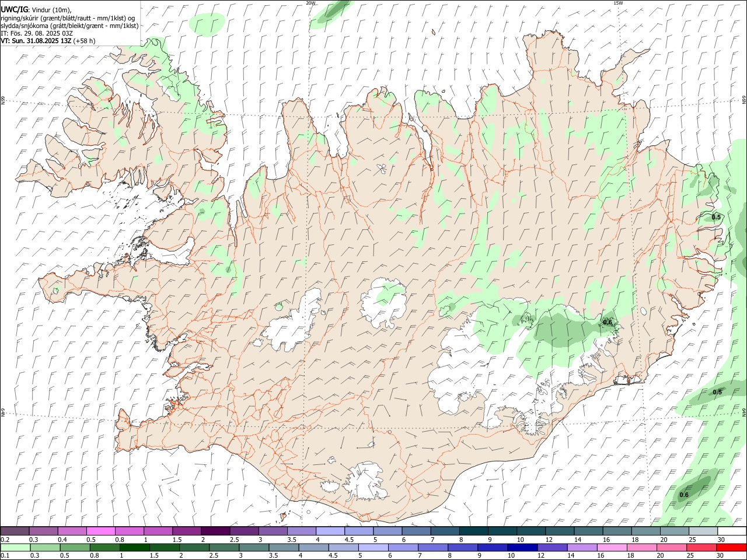Click the lavender 4–4.5 swatch on top bar
747x560 pixels.
click(330, 531)
